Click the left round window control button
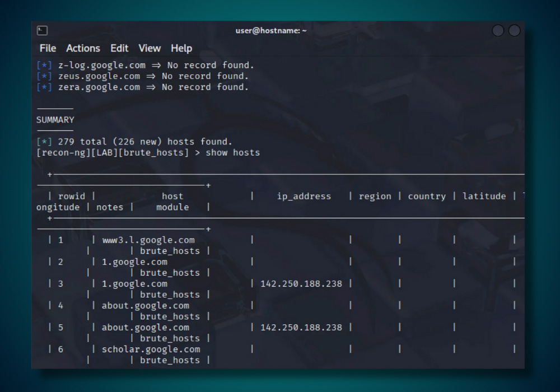This screenshot has height=392, width=560. (x=498, y=31)
